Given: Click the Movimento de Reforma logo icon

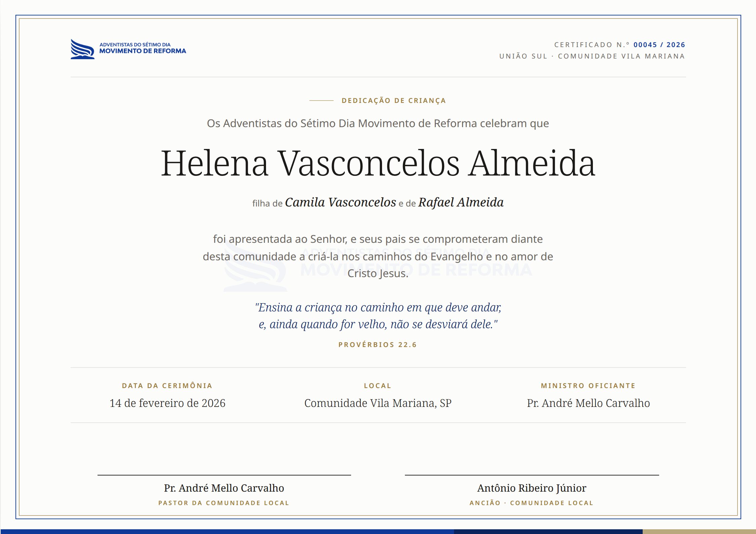Looking at the screenshot, I should (x=82, y=49).
